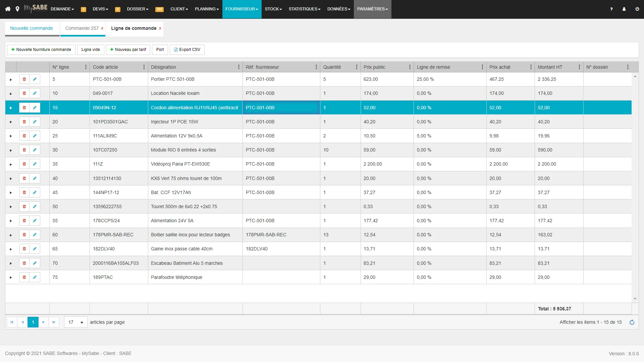Screen dimensions: 644x362
Task: Open the user account icon
Action: 624,9
